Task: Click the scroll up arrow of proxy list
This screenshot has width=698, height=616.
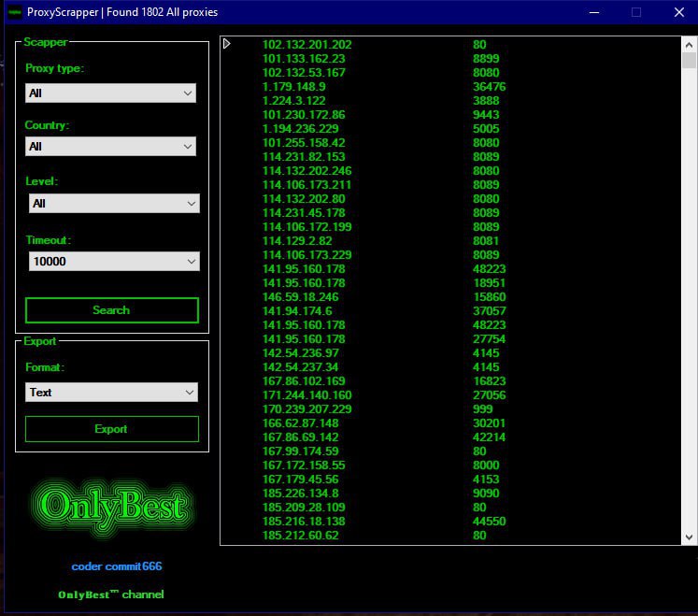Action: coord(690,44)
